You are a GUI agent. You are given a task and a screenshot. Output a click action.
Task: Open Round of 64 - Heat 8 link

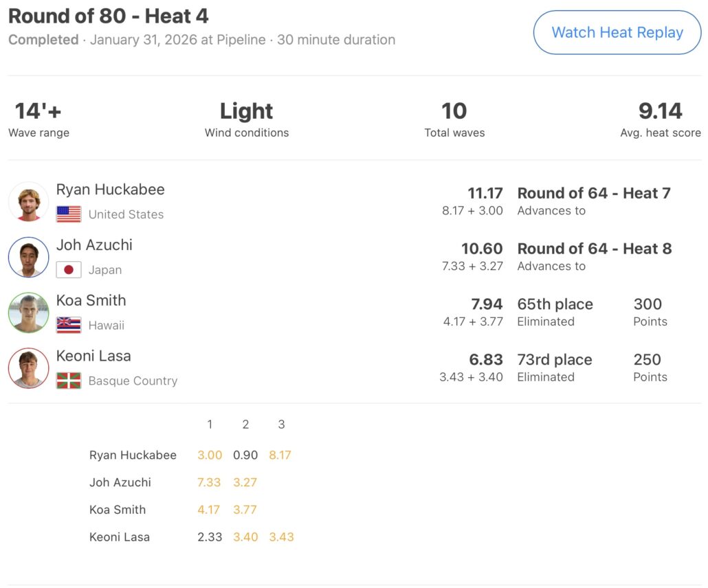594,249
